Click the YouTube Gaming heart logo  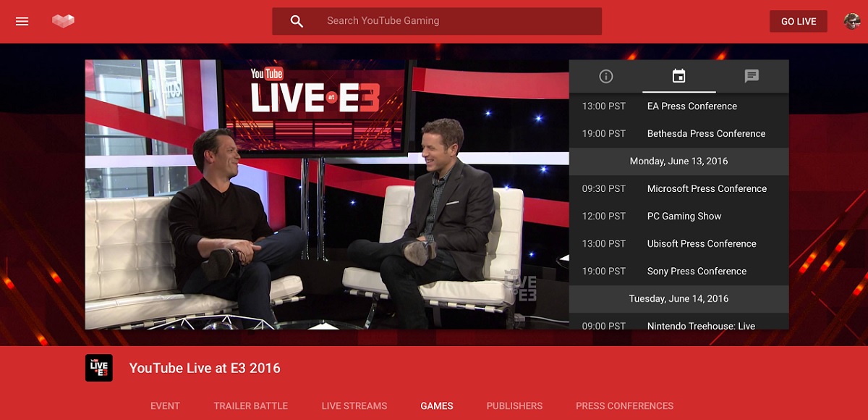pos(64,21)
